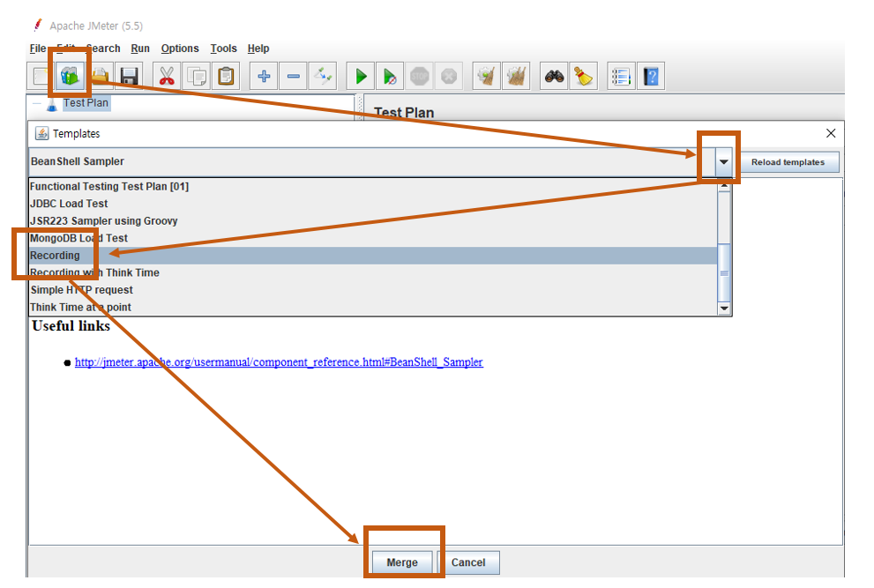The height and width of the screenshot is (588, 874).
Task: Click the template list scrollbar thumb
Action: coord(724,272)
